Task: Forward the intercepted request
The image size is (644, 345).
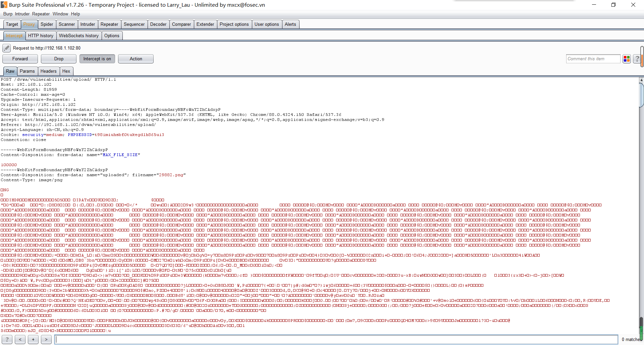Action: point(20,59)
